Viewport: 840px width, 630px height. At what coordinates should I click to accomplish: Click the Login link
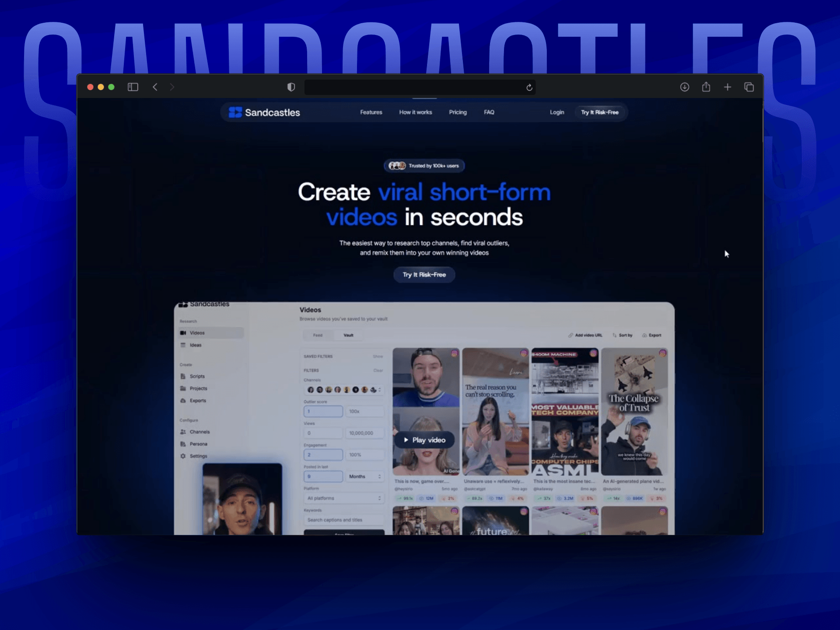point(557,112)
